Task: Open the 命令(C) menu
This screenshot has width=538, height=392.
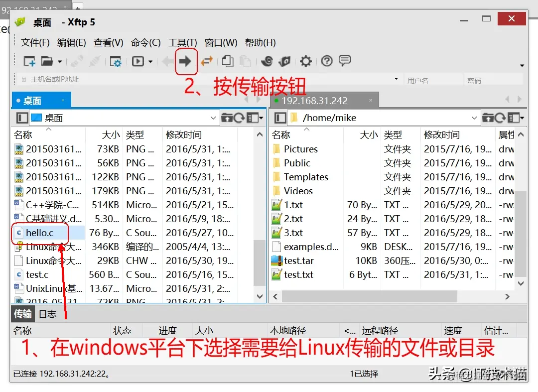Action: click(145, 42)
